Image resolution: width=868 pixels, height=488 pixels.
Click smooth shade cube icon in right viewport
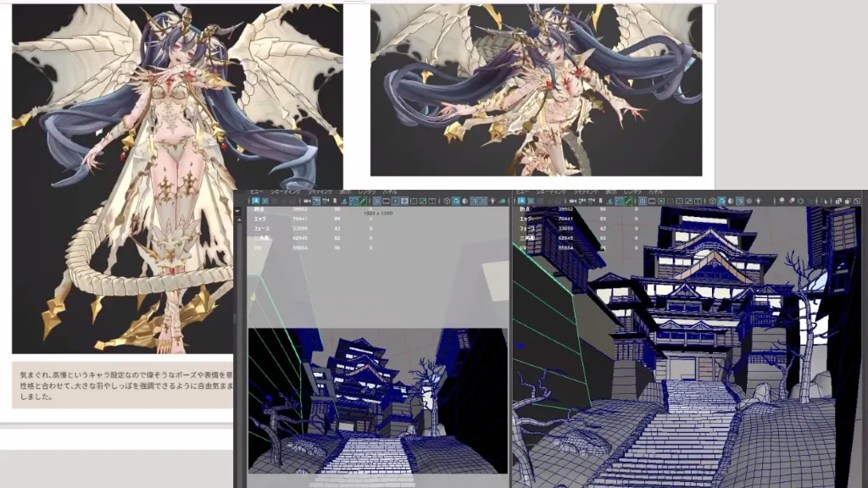pos(721,201)
